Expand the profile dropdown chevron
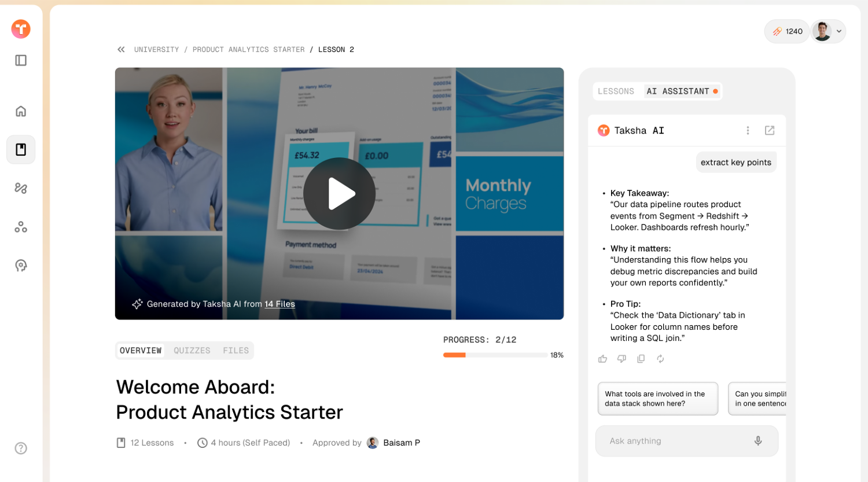Image resolution: width=868 pixels, height=482 pixels. click(839, 31)
